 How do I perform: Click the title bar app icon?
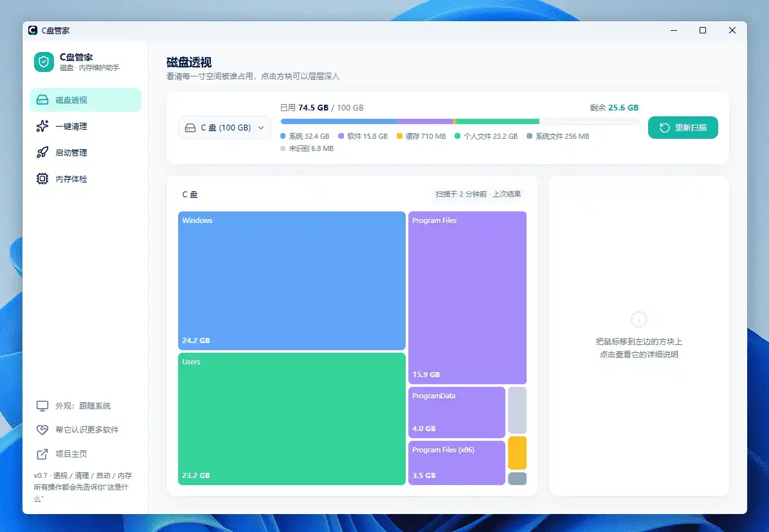click(x=33, y=30)
